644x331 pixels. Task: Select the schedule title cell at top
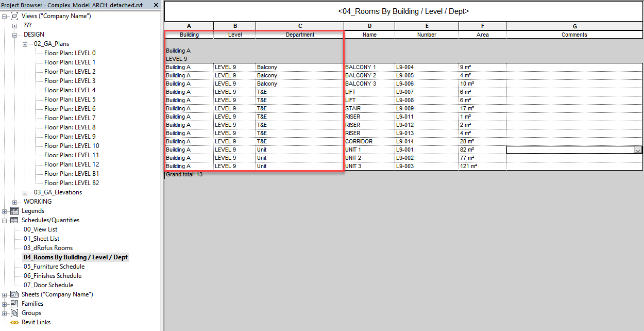click(403, 11)
